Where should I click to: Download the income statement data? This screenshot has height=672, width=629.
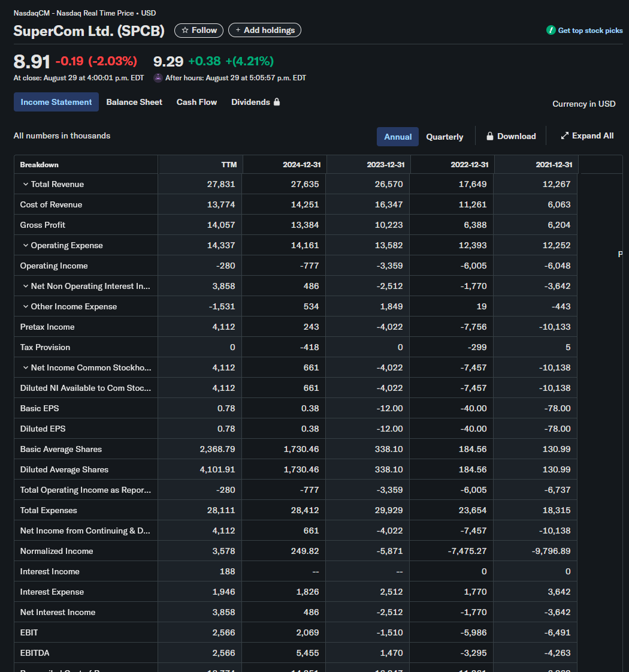click(511, 136)
